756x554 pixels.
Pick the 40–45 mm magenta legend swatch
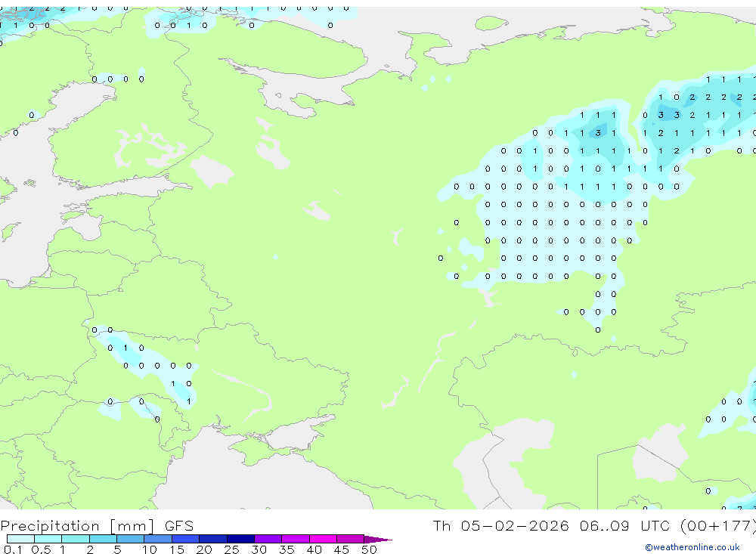pyautogui.click(x=323, y=539)
